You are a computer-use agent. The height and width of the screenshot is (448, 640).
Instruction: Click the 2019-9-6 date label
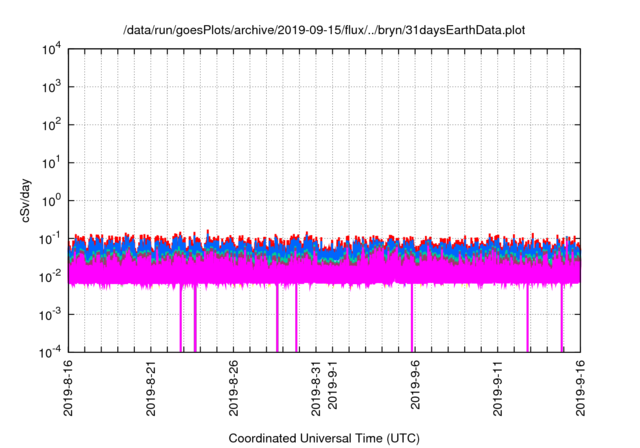tap(415, 385)
